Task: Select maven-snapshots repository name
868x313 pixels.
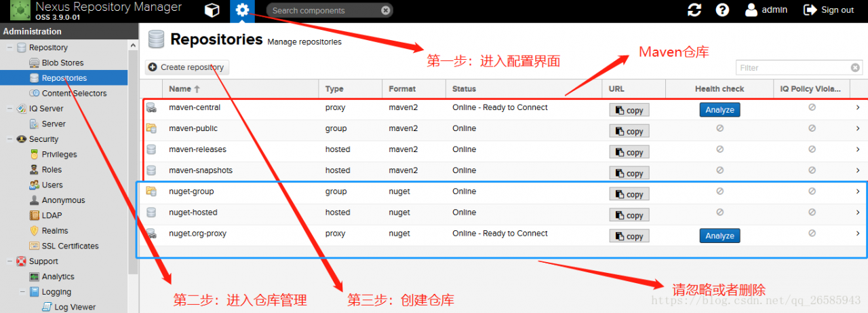Action: [x=201, y=170]
